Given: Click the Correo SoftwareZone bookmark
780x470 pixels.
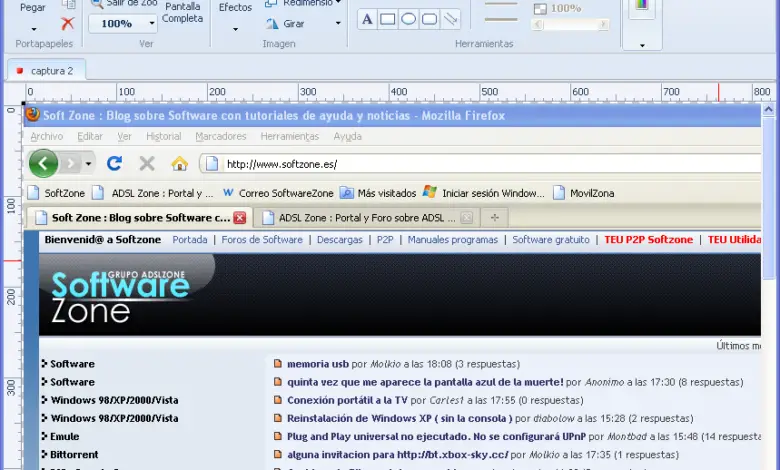Looking at the screenshot, I should 278,193.
